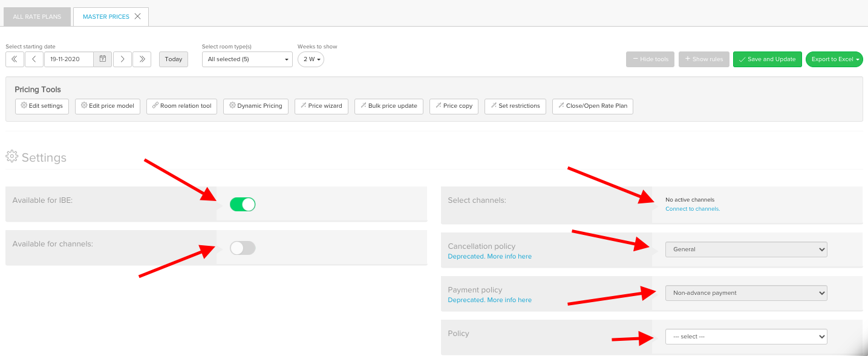Enable the Available for channels toggle
This screenshot has width=868, height=356.
[243, 248]
